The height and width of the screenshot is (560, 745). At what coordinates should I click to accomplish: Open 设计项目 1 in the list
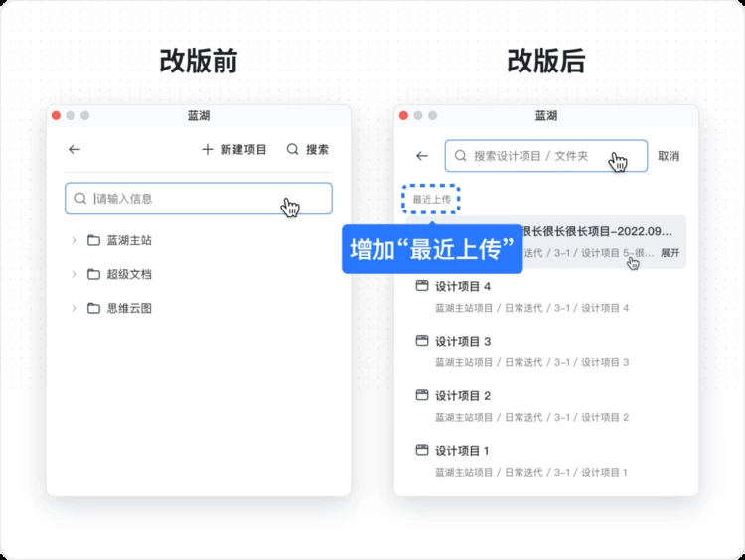pos(463,451)
